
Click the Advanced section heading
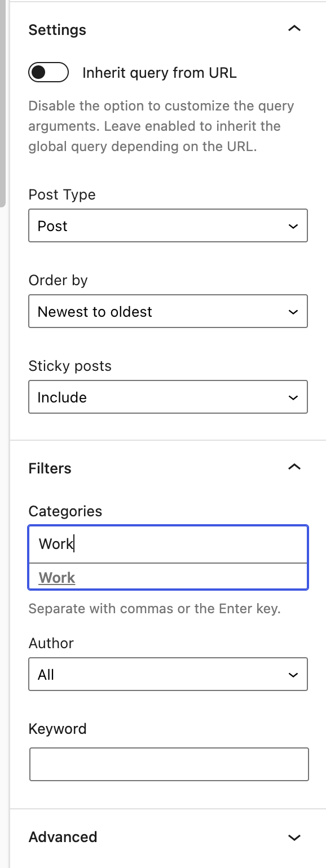coord(63,837)
